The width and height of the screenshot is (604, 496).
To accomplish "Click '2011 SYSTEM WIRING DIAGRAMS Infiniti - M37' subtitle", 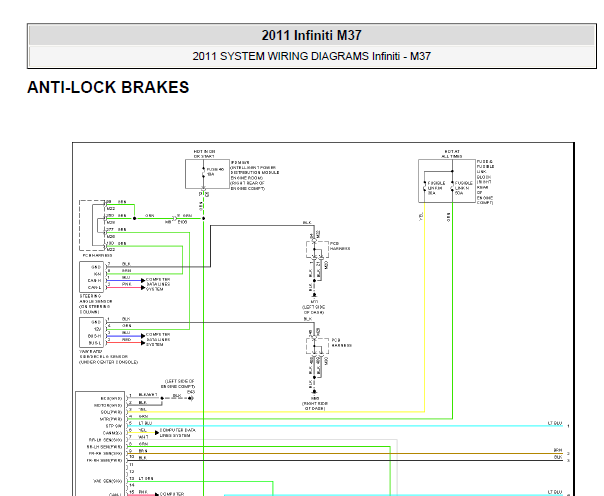I will coord(311,56).
